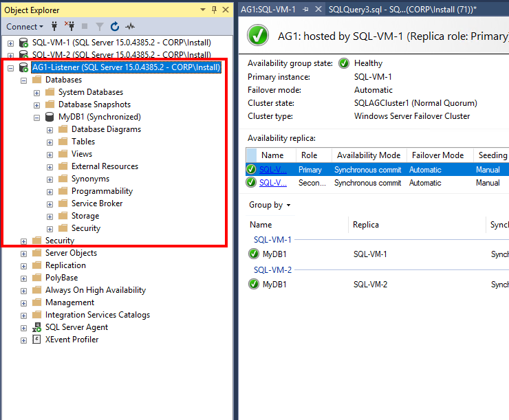Screen dimensions: 509x420
Task: Open the Secondary replica SQL-V... link
Action: click(273, 183)
